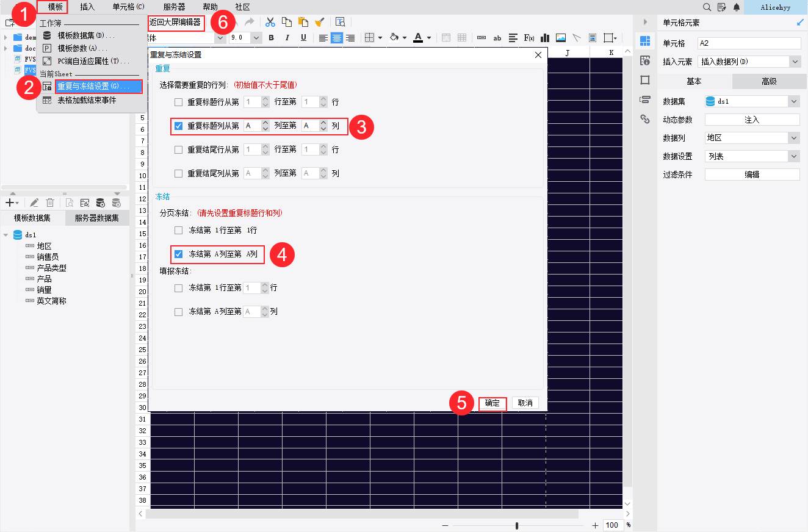Click the format painter brush icon

[319, 22]
